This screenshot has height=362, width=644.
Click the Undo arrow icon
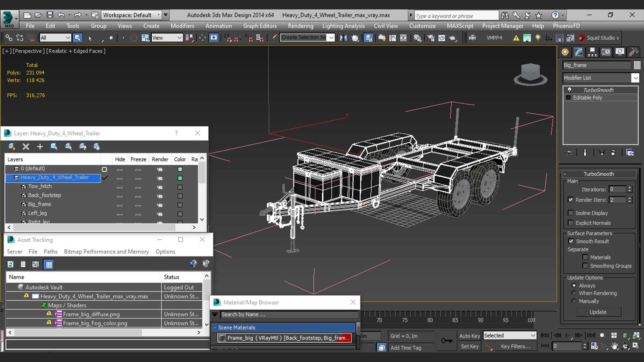click(x=61, y=15)
